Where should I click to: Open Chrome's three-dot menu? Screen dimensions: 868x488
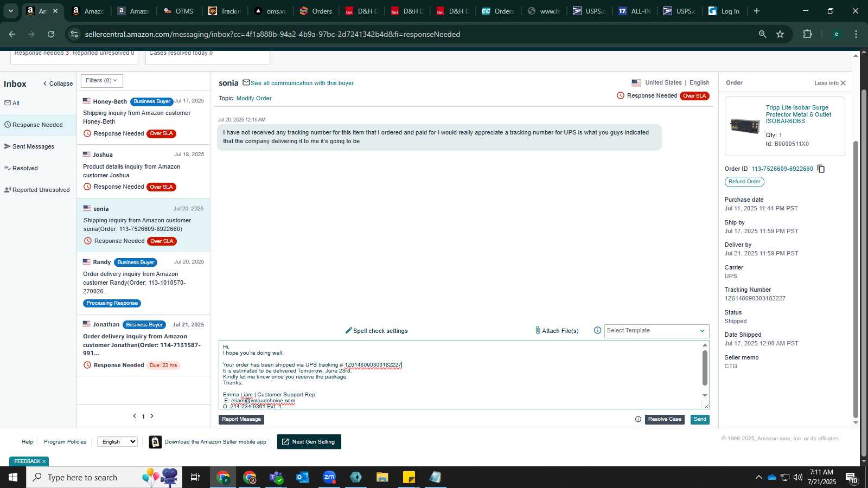856,34
